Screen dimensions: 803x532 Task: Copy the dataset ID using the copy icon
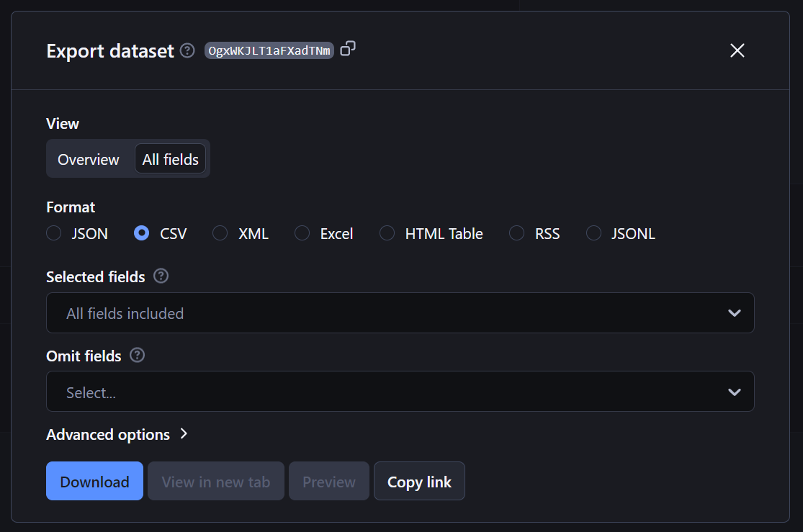pyautogui.click(x=348, y=48)
